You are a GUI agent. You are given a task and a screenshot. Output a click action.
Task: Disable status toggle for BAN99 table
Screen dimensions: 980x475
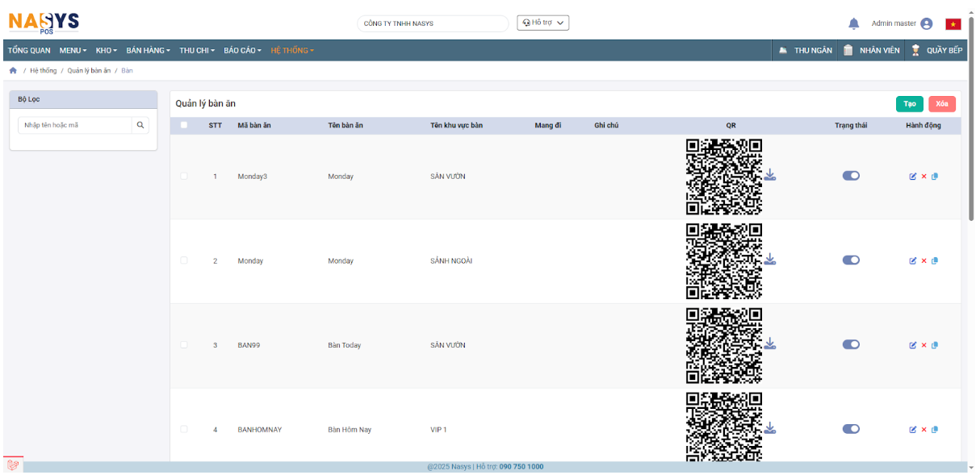pyautogui.click(x=851, y=344)
